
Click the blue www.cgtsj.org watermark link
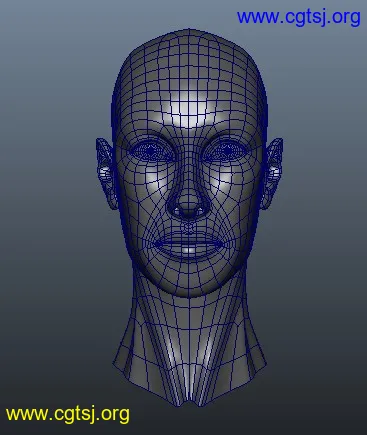(299, 17)
